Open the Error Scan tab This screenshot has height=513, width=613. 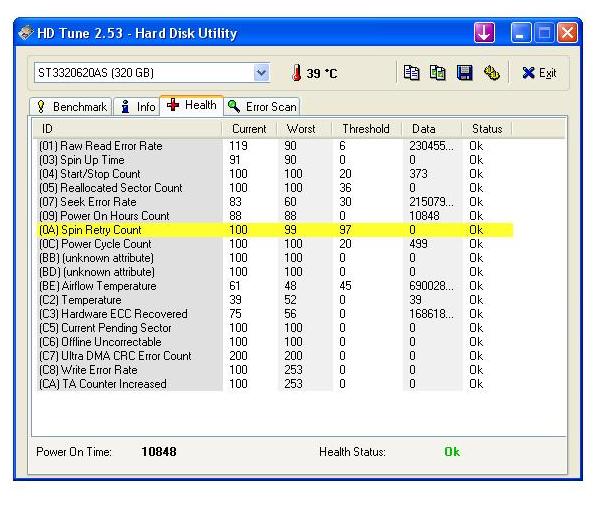click(x=262, y=107)
